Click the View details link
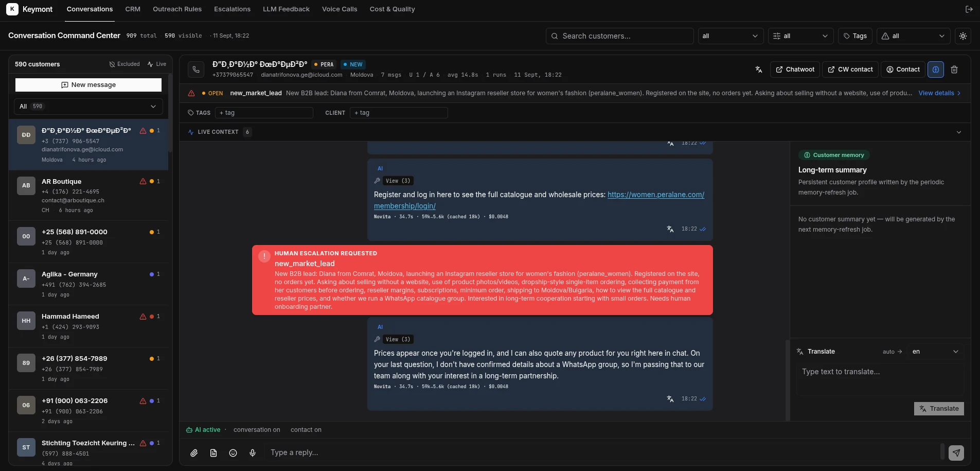This screenshot has height=471, width=980. pyautogui.click(x=939, y=93)
